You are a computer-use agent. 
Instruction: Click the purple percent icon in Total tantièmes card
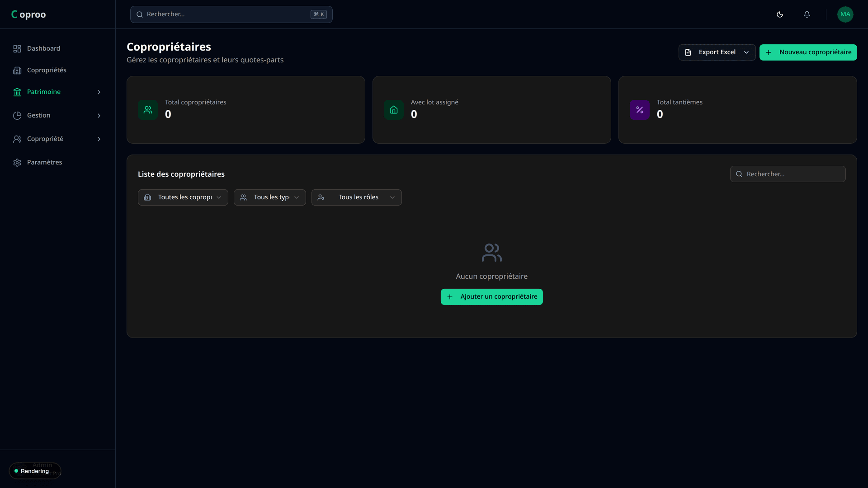640,110
